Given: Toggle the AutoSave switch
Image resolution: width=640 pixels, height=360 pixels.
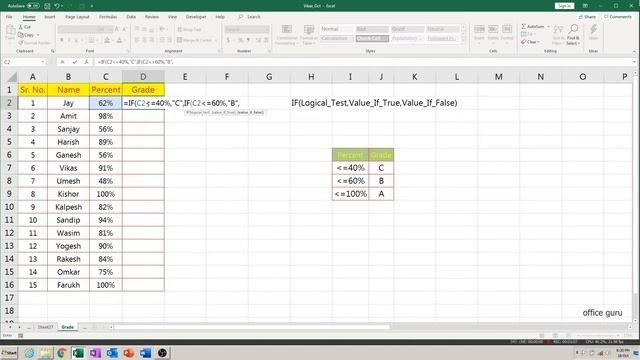Looking at the screenshot, I should [33, 6].
